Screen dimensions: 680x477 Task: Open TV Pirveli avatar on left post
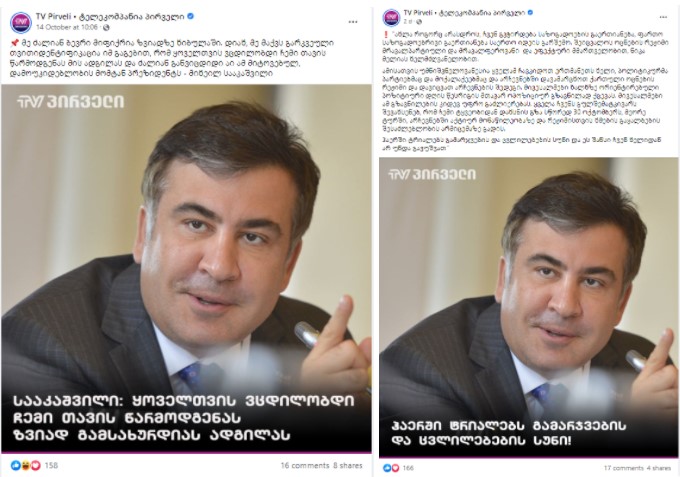click(x=20, y=22)
